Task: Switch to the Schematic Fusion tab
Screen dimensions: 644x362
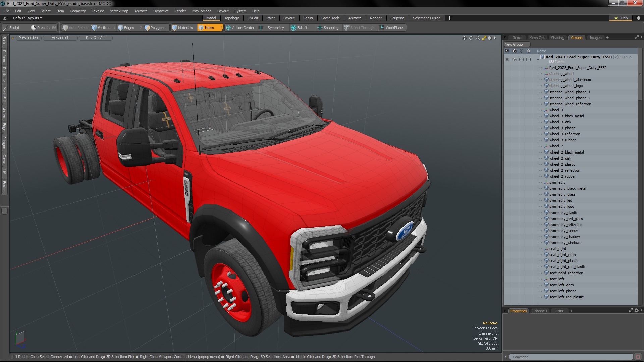Action: coord(426,18)
